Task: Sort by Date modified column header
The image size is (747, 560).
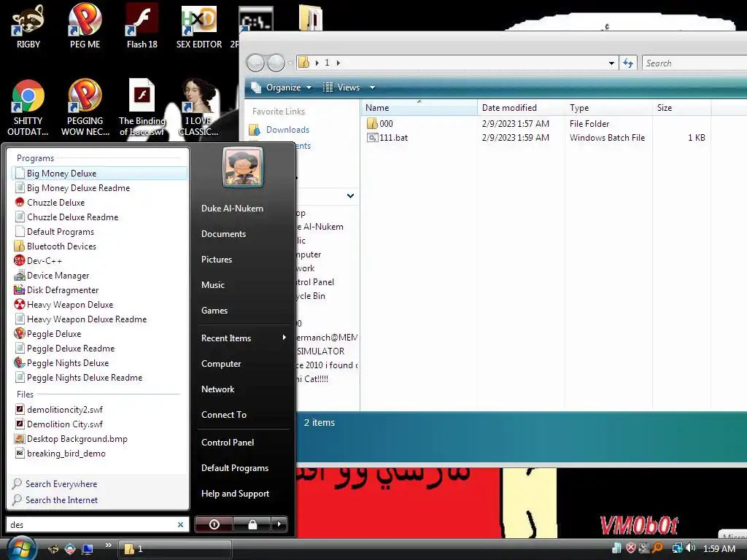Action: (521, 108)
